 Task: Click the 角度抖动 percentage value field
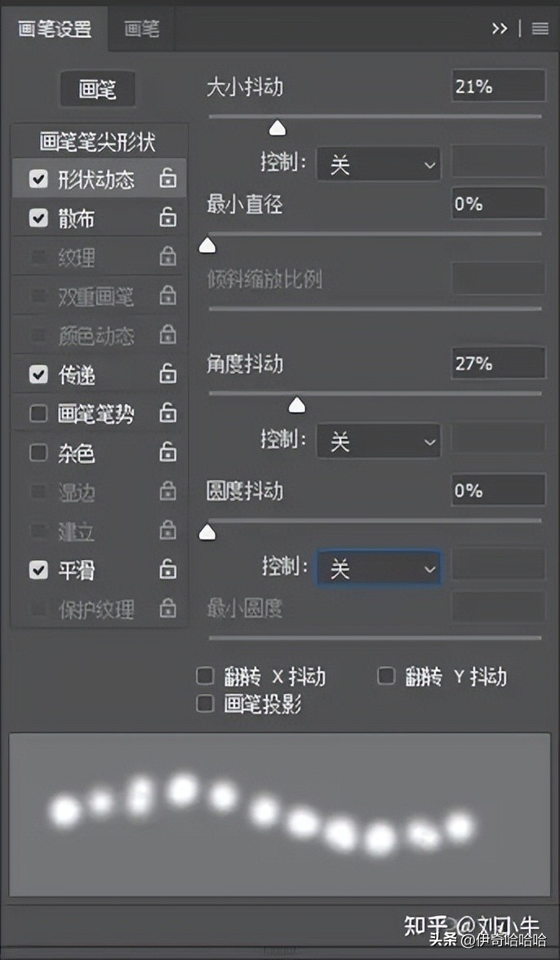pos(498,363)
